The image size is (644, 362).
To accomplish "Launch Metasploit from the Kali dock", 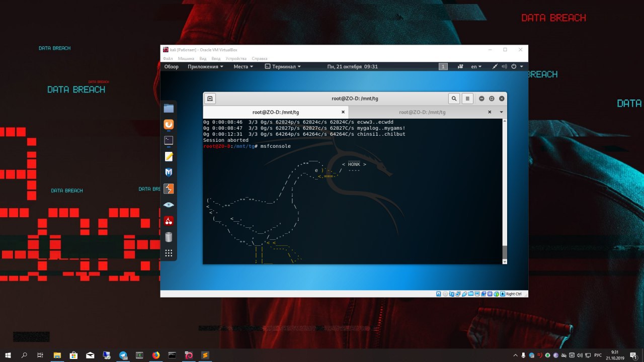I will point(169,172).
